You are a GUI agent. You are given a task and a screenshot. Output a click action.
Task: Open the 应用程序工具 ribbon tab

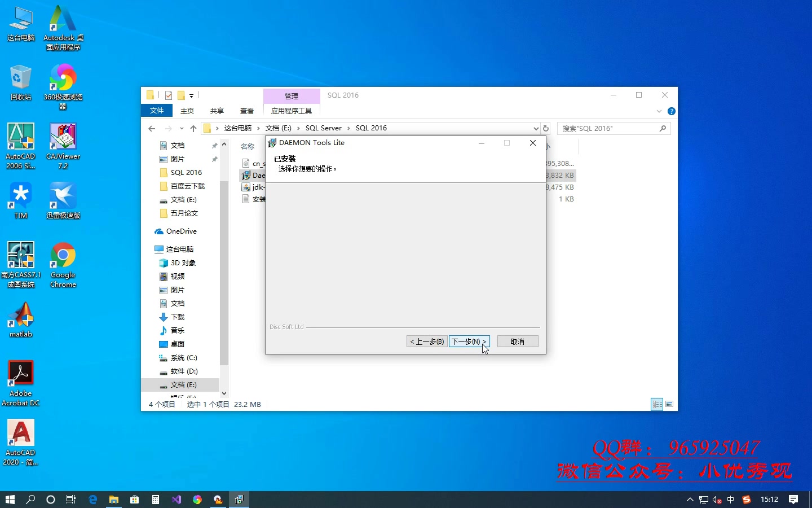(x=292, y=111)
